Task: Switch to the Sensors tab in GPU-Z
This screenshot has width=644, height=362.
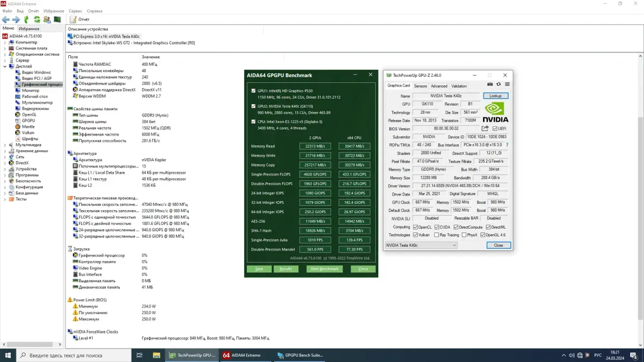Action: [x=420, y=86]
